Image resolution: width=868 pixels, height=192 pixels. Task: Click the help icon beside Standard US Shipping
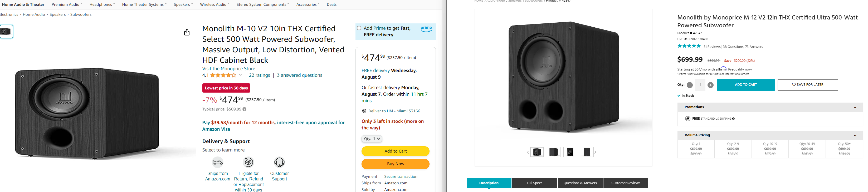(733, 119)
